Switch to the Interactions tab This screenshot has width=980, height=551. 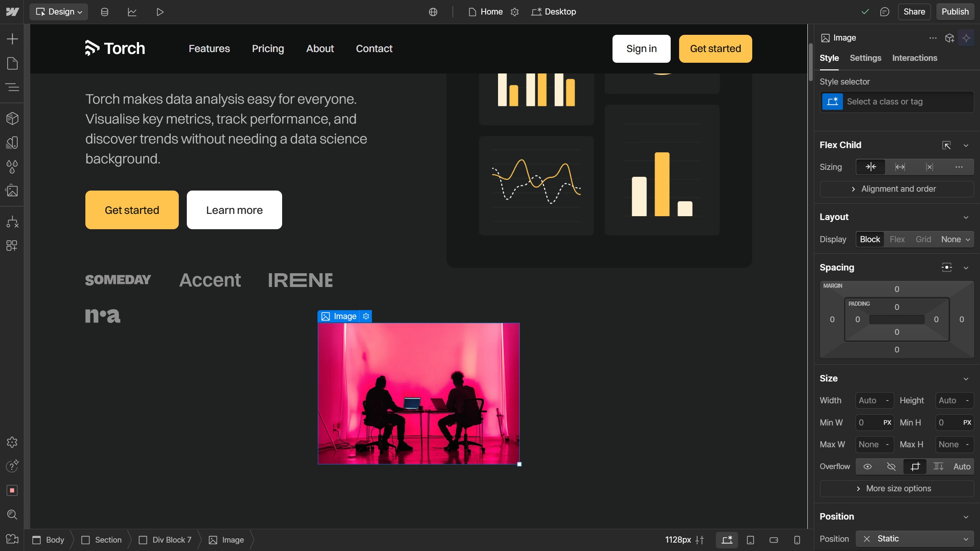914,58
